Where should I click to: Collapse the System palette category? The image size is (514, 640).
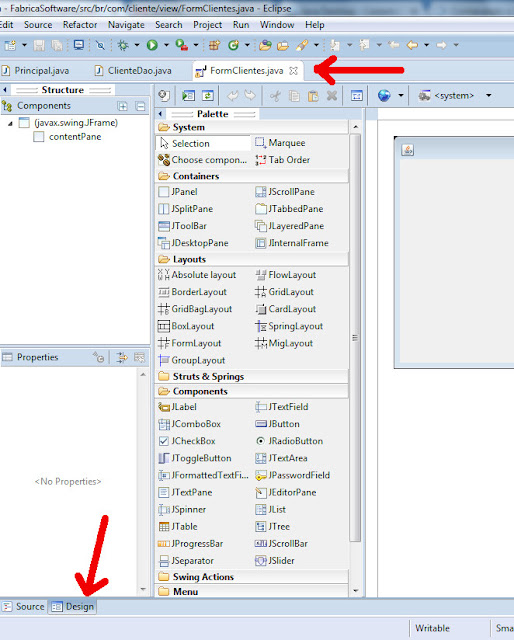[x=252, y=127]
